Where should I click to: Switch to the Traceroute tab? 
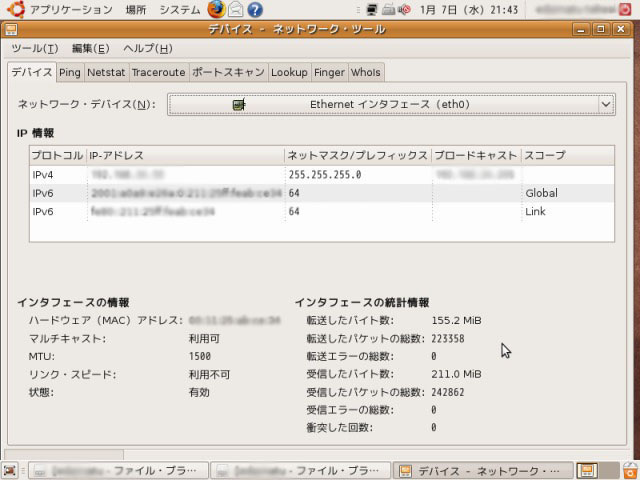point(158,73)
